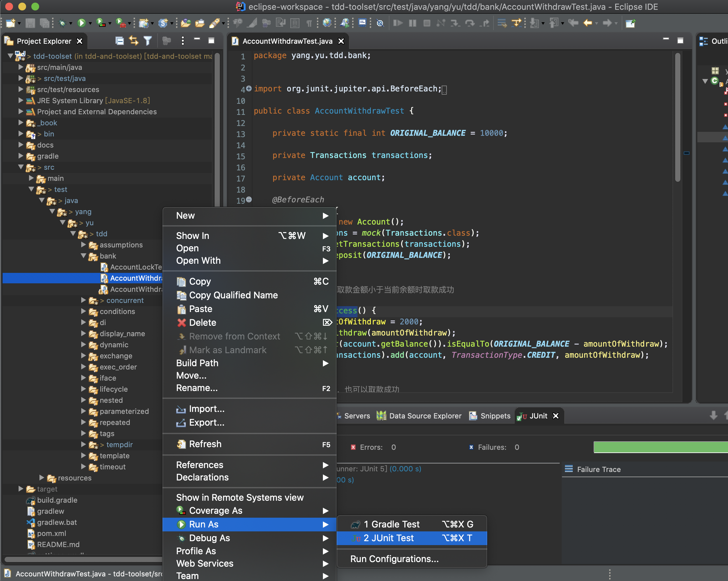Screen dimensions: 728x581
Task: Click the New wizard toolbar icon
Action: [10, 23]
